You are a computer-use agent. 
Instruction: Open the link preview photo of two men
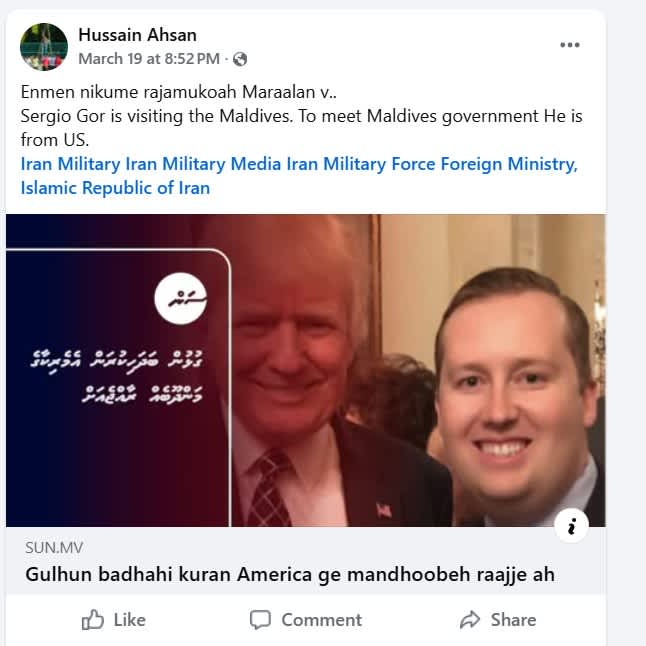306,370
